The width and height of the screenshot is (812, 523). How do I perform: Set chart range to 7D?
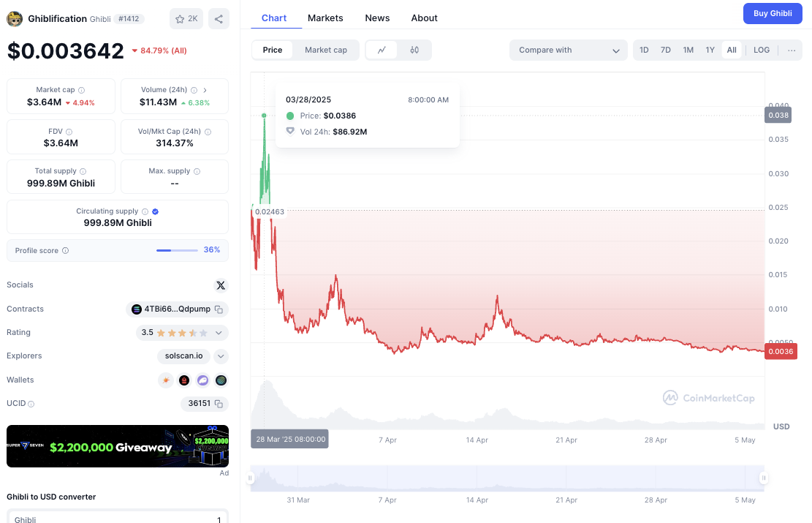[x=665, y=50]
